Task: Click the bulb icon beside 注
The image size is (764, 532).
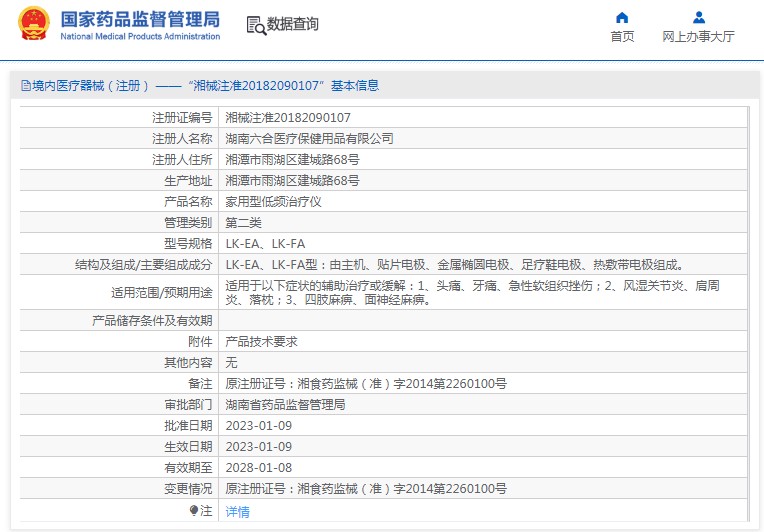Action: [194, 510]
